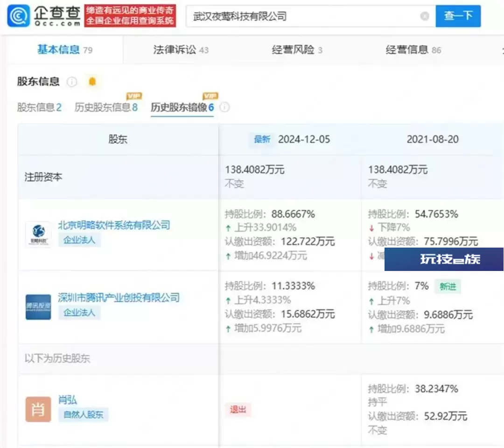Viewport: 504px width, 448px height.
Task: Click the 2021-08-20 column header date
Action: coord(433,139)
